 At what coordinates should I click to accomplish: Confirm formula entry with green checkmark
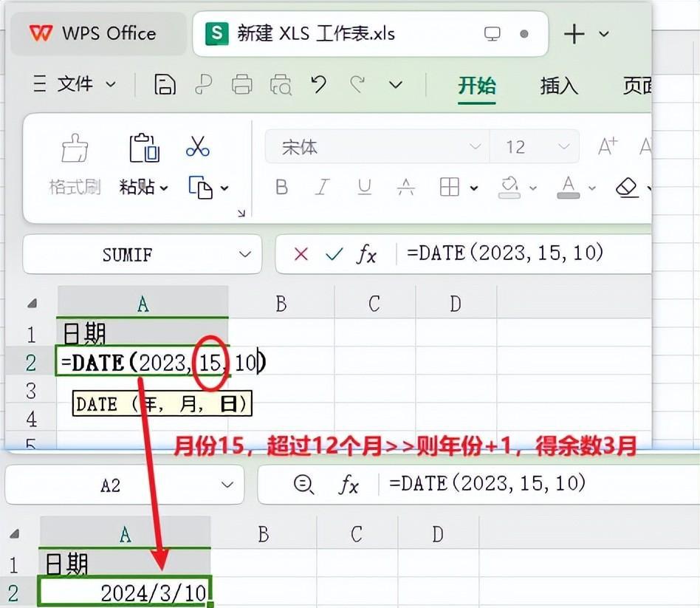334,254
